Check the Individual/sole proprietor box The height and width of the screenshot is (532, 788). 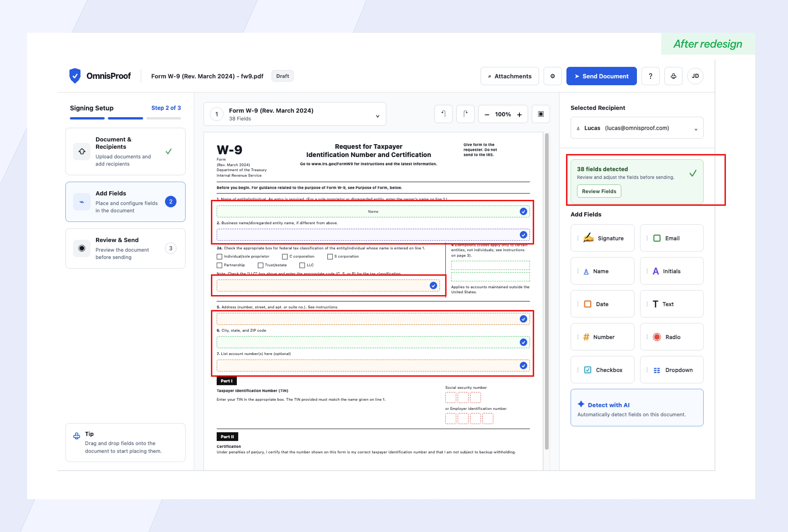pyautogui.click(x=219, y=257)
